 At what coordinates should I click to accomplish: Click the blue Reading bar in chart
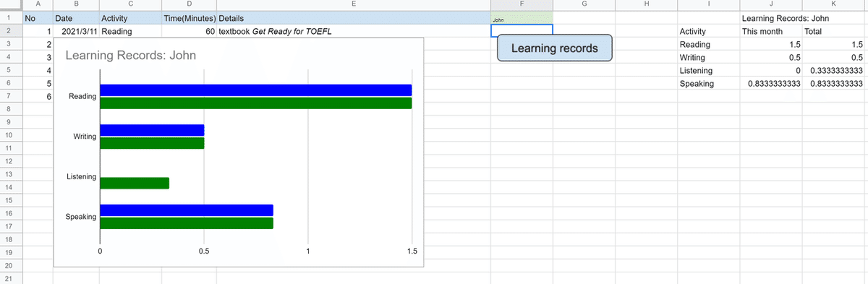click(x=255, y=90)
